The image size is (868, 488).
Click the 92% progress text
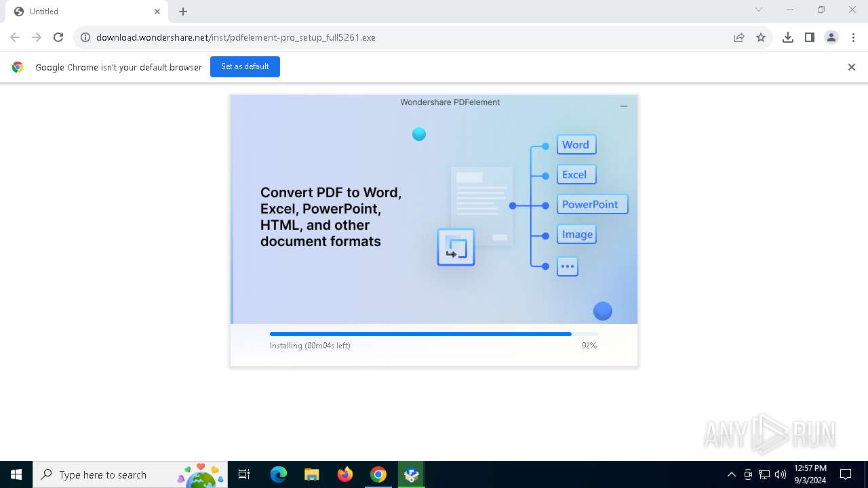589,346
